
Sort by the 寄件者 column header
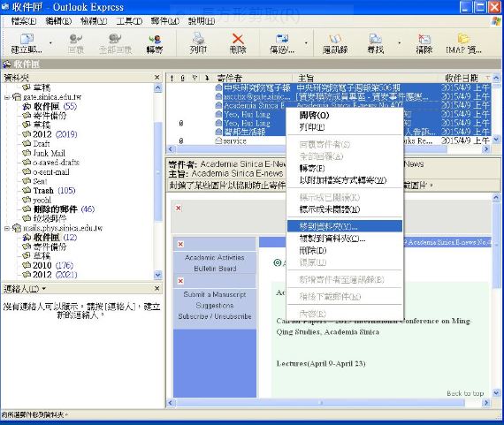(254, 78)
